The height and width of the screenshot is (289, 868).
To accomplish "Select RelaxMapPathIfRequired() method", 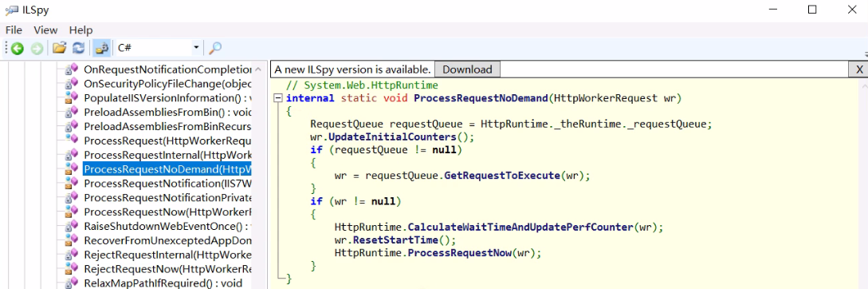I will point(163,283).
